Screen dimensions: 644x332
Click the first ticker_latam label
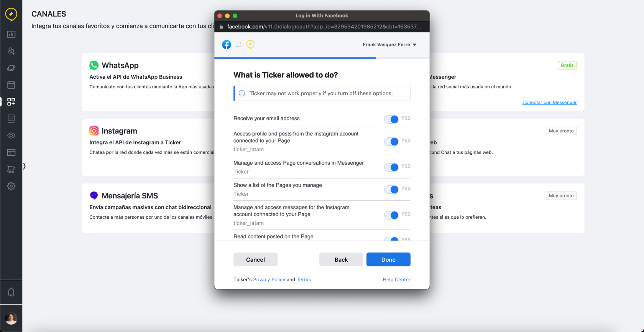pos(248,149)
